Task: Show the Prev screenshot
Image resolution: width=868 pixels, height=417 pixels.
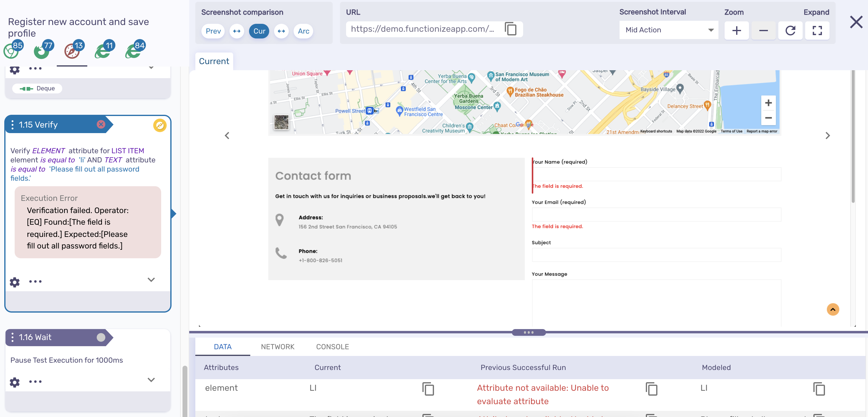Action: [x=213, y=31]
